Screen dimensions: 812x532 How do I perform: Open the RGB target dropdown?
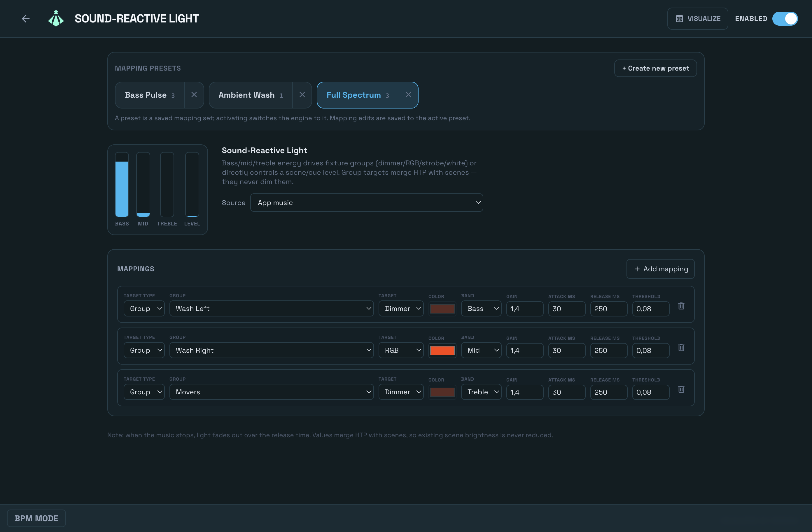(x=401, y=350)
